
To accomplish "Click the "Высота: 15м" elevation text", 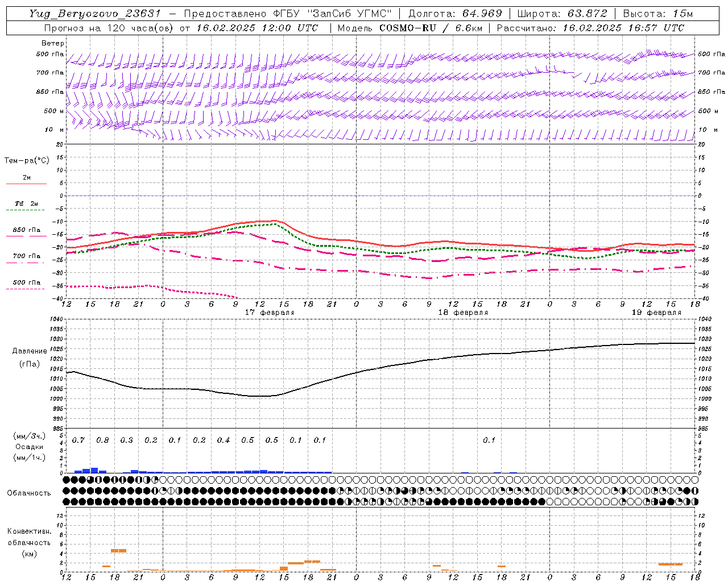I will [658, 14].
